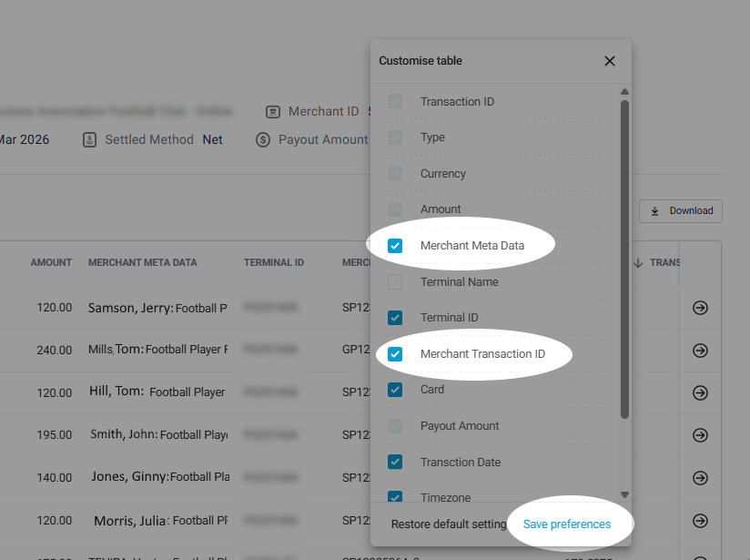Click the 120.00 amount for Samson, Jerry
750x560 pixels.
[55, 308]
